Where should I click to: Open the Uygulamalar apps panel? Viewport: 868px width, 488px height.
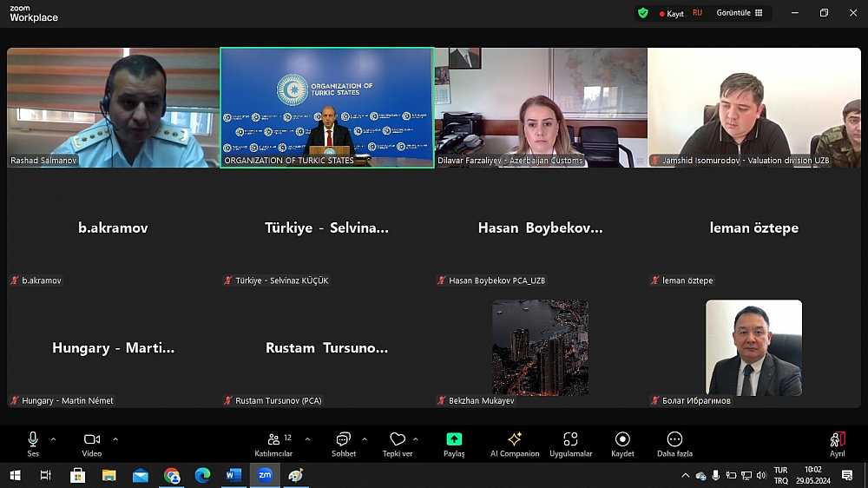coord(570,444)
